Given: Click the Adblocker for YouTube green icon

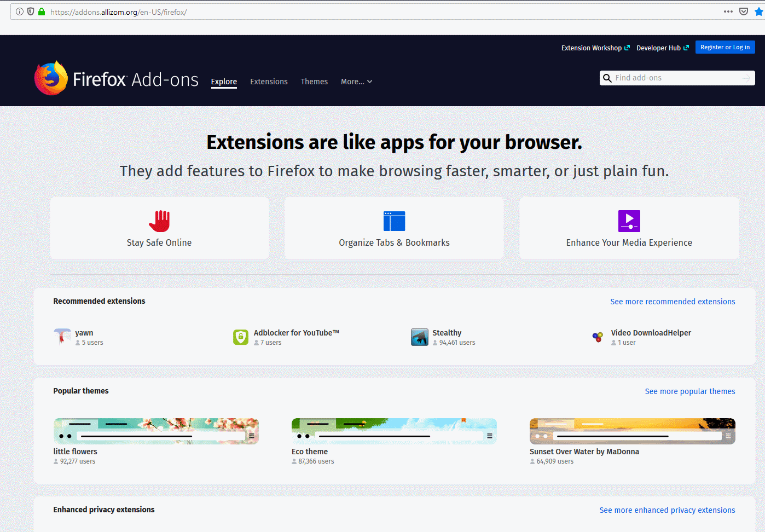Looking at the screenshot, I should [241, 337].
